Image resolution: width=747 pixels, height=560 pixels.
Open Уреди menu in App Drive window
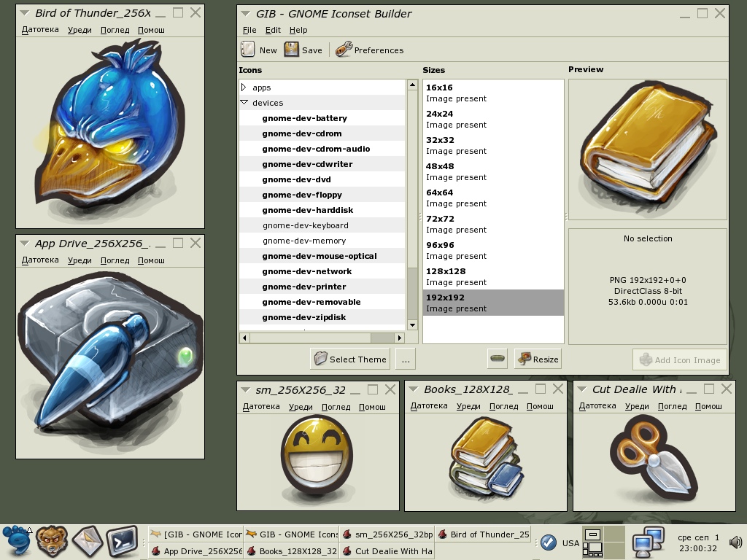pyautogui.click(x=80, y=260)
